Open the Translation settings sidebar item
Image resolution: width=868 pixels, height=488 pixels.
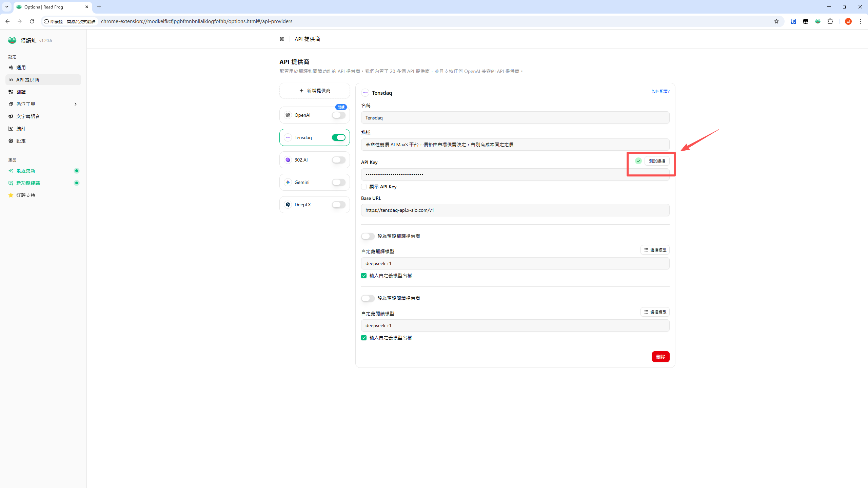pyautogui.click(x=21, y=92)
